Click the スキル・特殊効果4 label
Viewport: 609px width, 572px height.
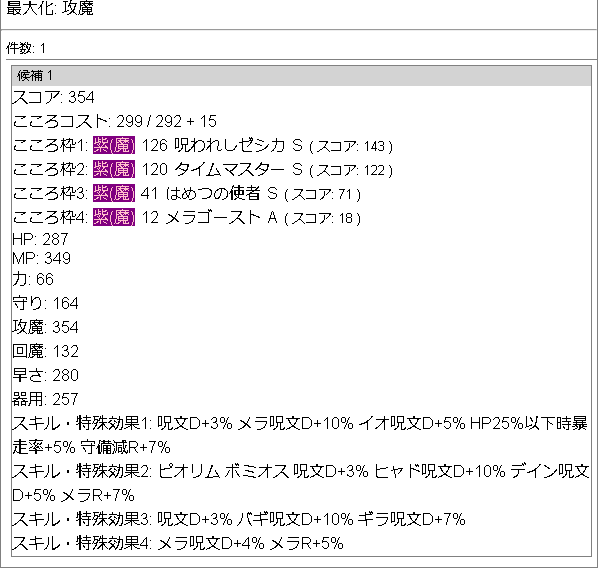(x=83, y=543)
